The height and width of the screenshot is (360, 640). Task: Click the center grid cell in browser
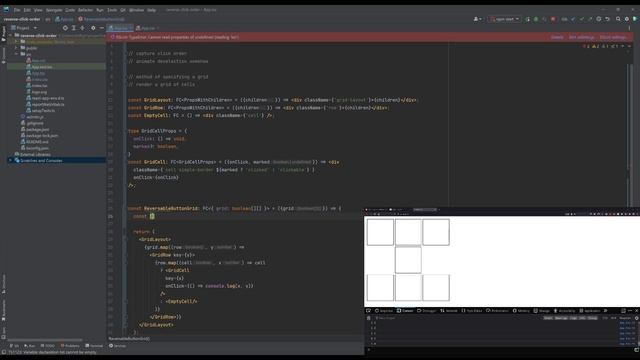point(408,260)
